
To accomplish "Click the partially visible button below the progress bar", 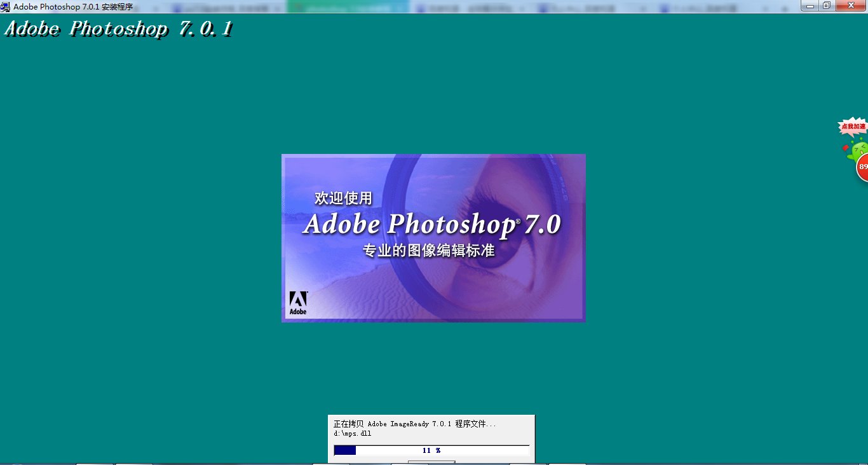I will pos(431,463).
